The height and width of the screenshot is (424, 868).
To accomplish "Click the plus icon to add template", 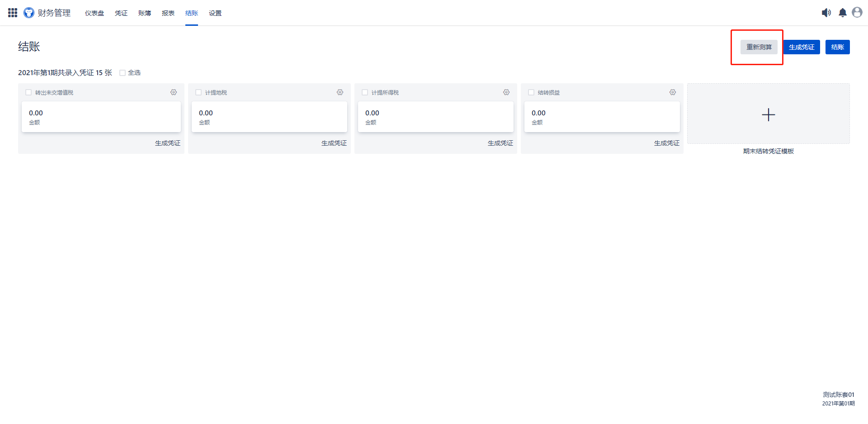I will pos(769,114).
